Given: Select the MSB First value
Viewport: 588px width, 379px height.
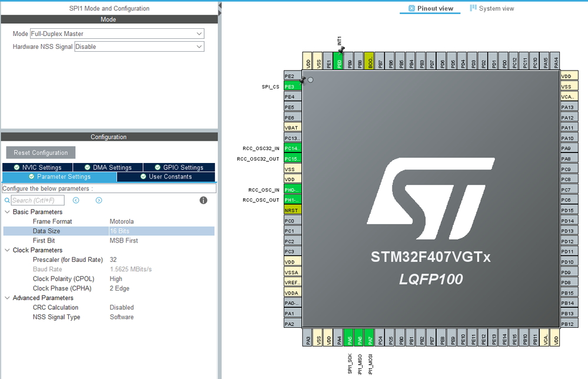Looking at the screenshot, I should click(124, 241).
